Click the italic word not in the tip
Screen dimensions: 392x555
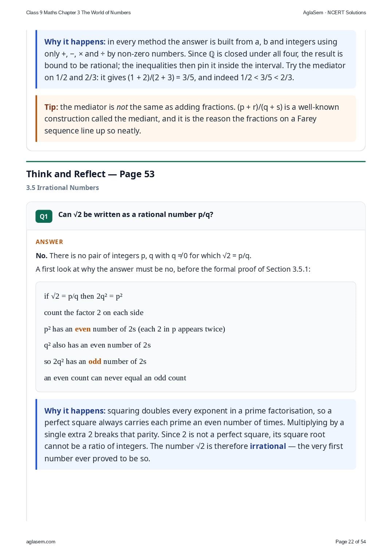coord(122,107)
